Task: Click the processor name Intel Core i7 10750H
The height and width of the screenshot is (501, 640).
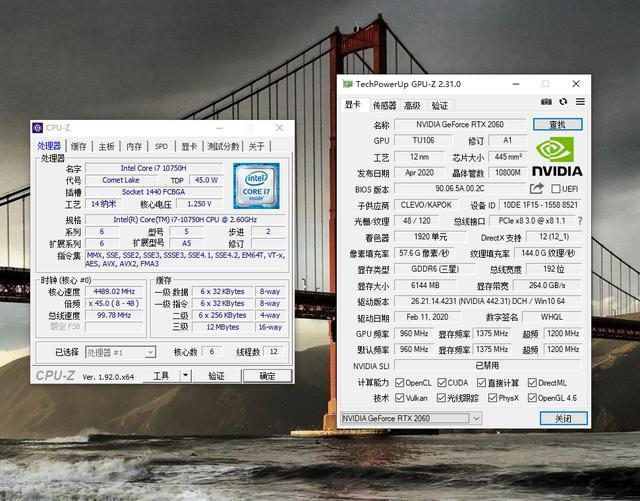Action: [x=154, y=168]
